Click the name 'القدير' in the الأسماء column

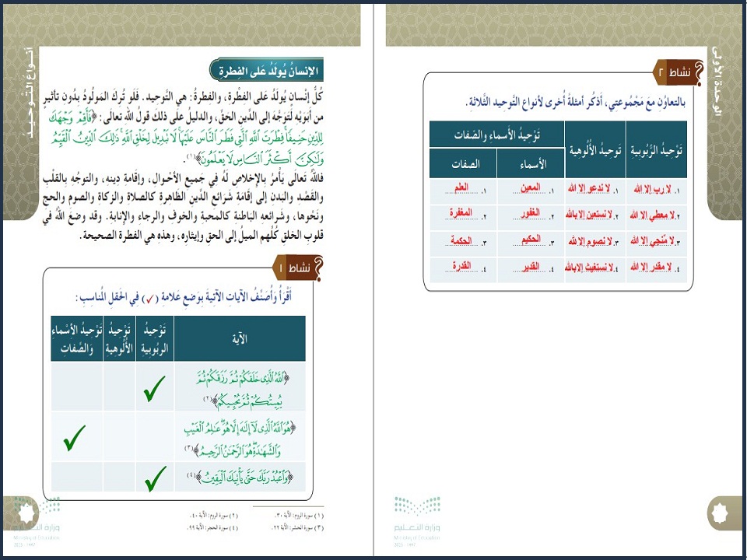coord(531,266)
